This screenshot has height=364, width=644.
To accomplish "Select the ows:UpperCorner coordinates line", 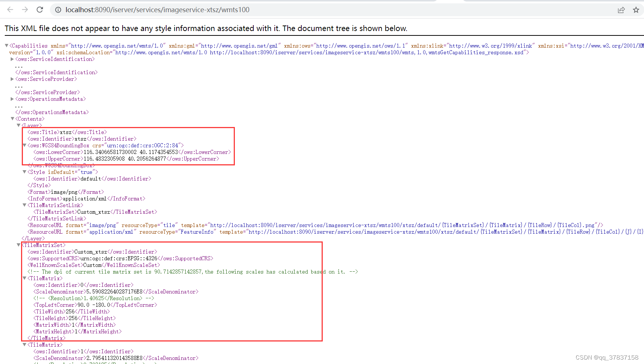I will pyautogui.click(x=126, y=159).
